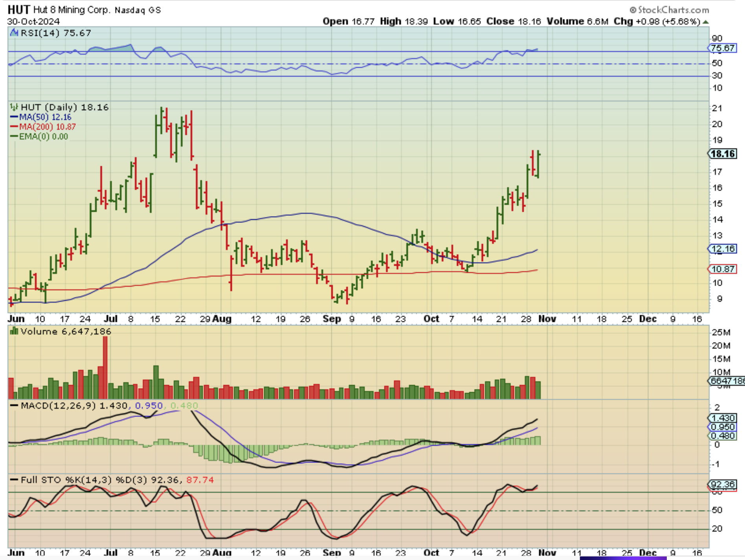Click the boxed 12.16 tag on price axis
Image resolution: width=745 pixels, height=560 pixels.
click(723, 249)
